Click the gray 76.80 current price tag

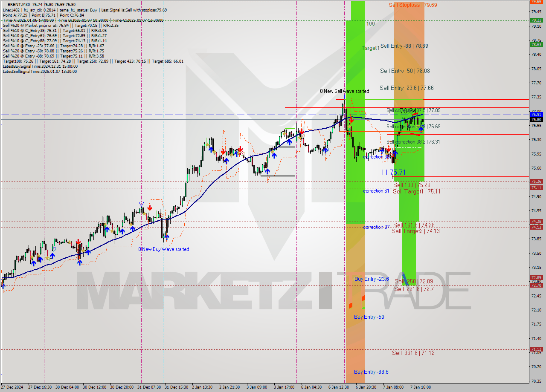tap(536, 120)
